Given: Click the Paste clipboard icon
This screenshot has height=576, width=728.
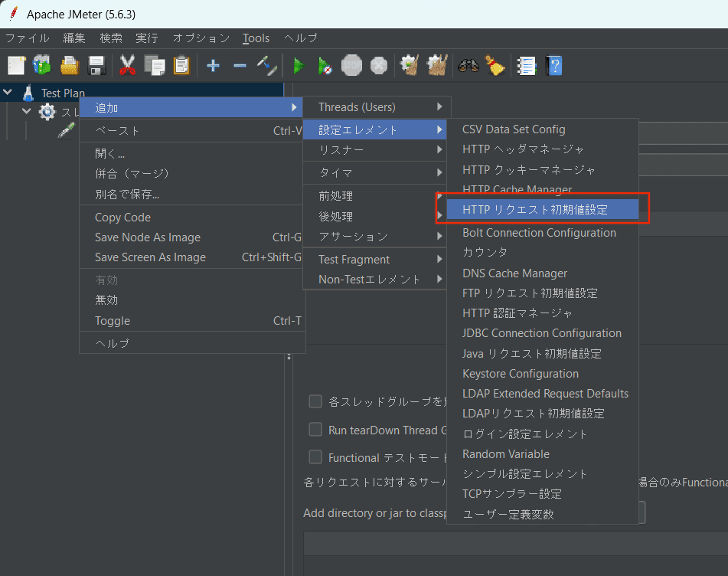Looking at the screenshot, I should pos(181,65).
